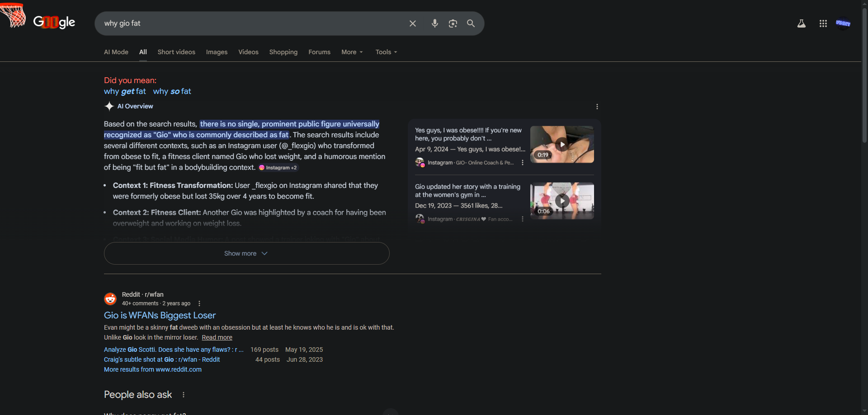
Task: Click the 'Reddit · r/wfan' source label
Action: [143, 294]
